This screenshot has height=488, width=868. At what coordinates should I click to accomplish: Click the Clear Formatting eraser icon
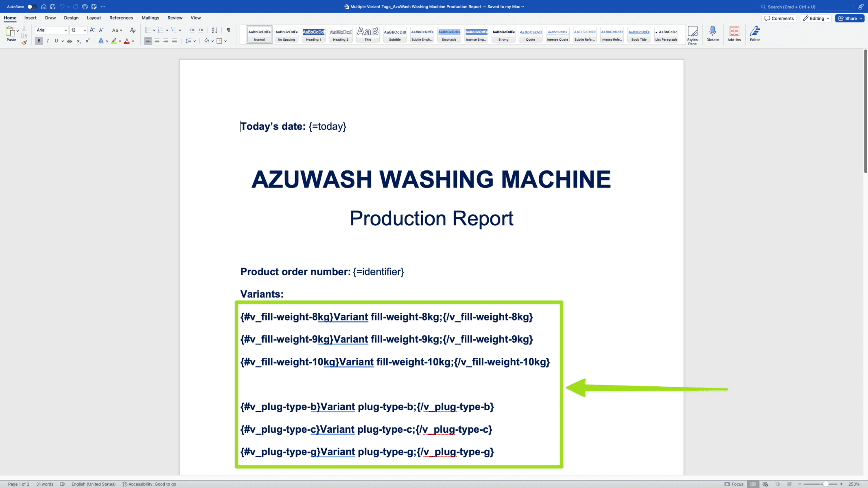[x=133, y=30]
